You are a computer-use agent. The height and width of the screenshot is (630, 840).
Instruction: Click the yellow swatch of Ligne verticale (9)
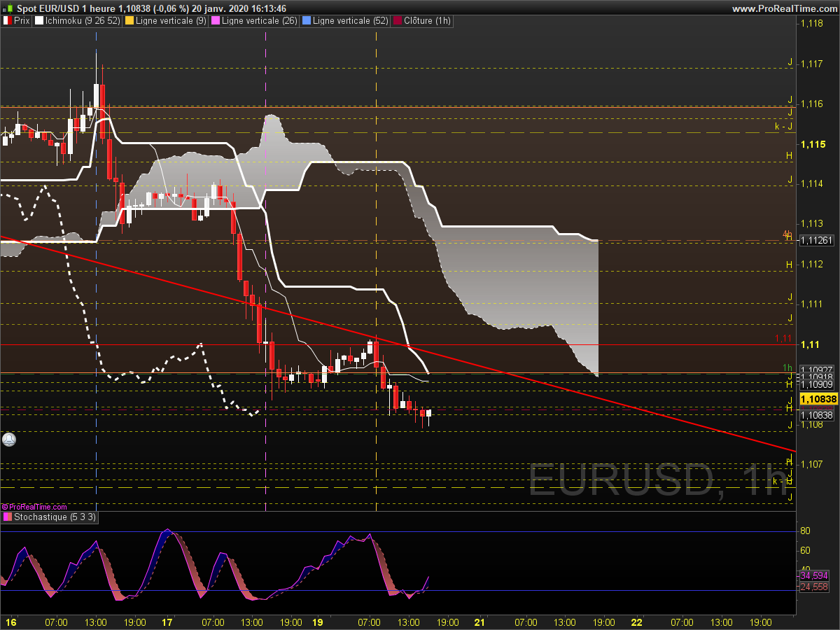(x=129, y=21)
